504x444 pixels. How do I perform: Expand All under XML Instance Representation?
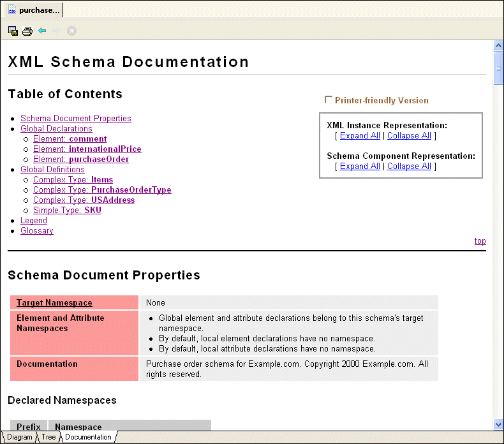pyautogui.click(x=360, y=136)
